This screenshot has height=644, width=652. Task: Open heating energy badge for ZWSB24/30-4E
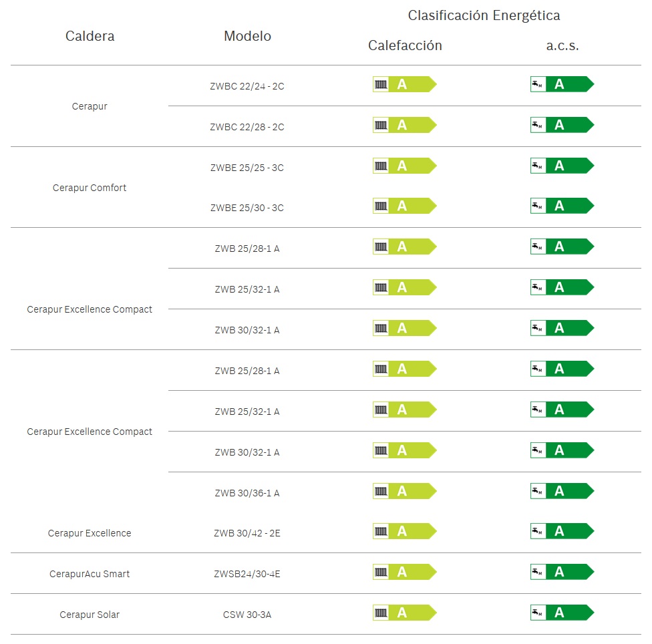pos(405,572)
